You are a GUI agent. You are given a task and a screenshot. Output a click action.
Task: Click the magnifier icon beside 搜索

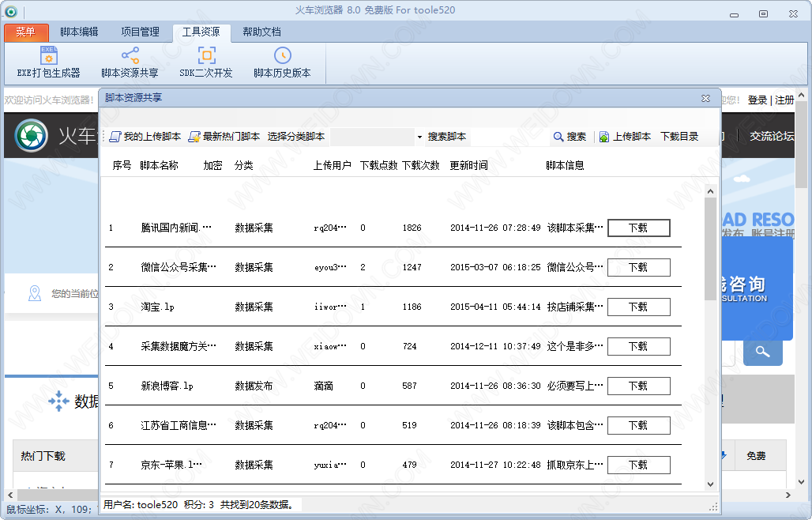558,137
